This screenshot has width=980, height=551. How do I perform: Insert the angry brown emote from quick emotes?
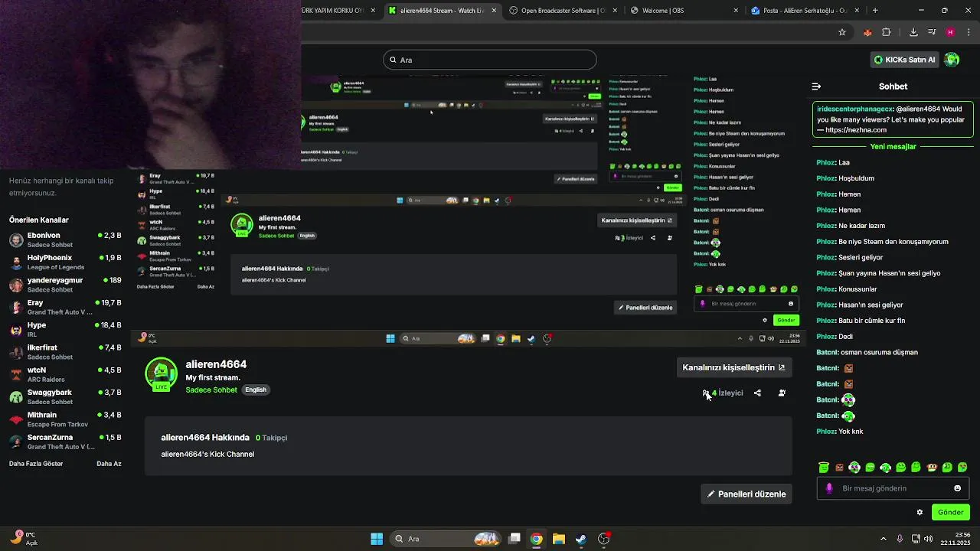pyautogui.click(x=839, y=467)
